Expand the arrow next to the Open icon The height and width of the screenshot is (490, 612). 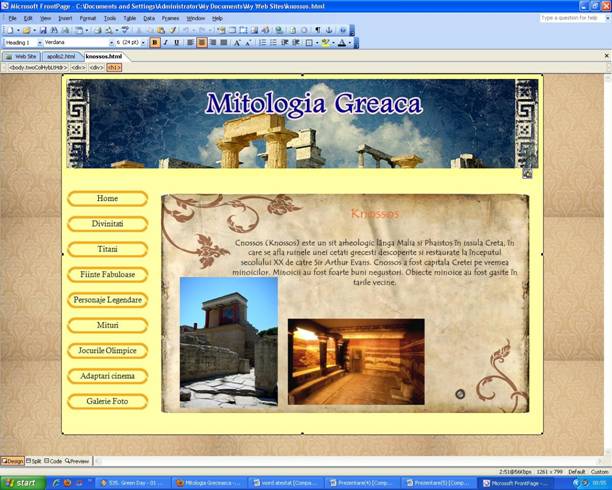[x=34, y=30]
